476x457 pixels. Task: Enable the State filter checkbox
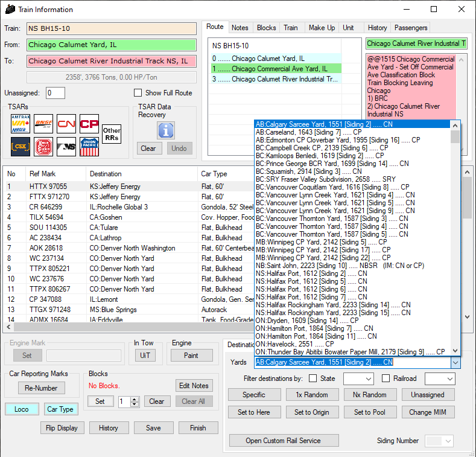pos(313,379)
